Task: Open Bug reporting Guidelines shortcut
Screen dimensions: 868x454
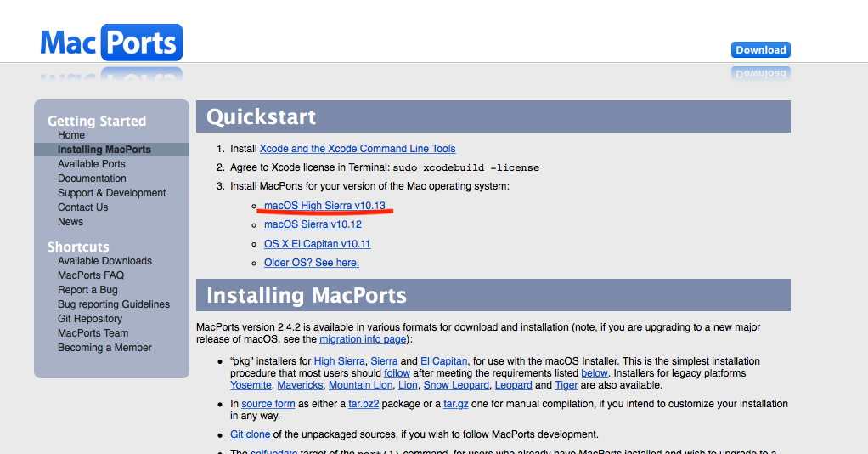Action: 114,304
